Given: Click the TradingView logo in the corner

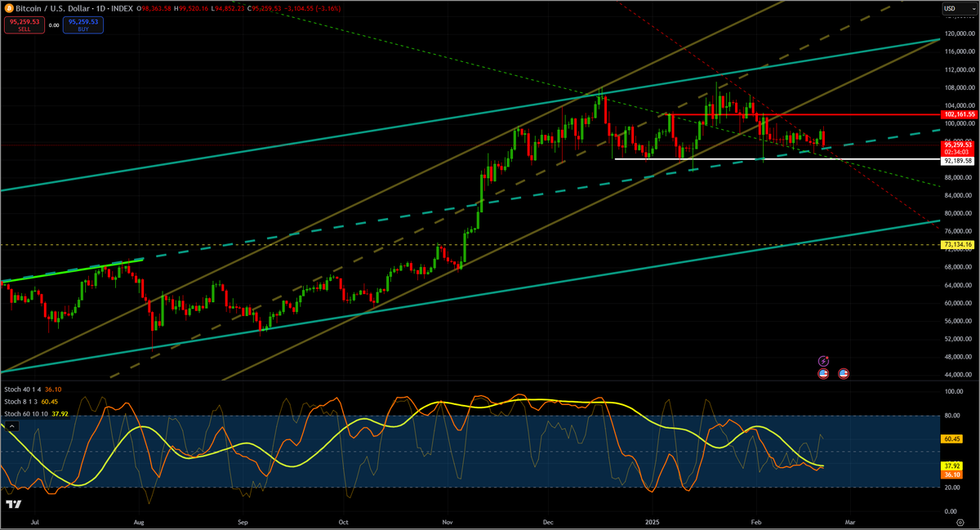Looking at the screenshot, I should (x=13, y=504).
